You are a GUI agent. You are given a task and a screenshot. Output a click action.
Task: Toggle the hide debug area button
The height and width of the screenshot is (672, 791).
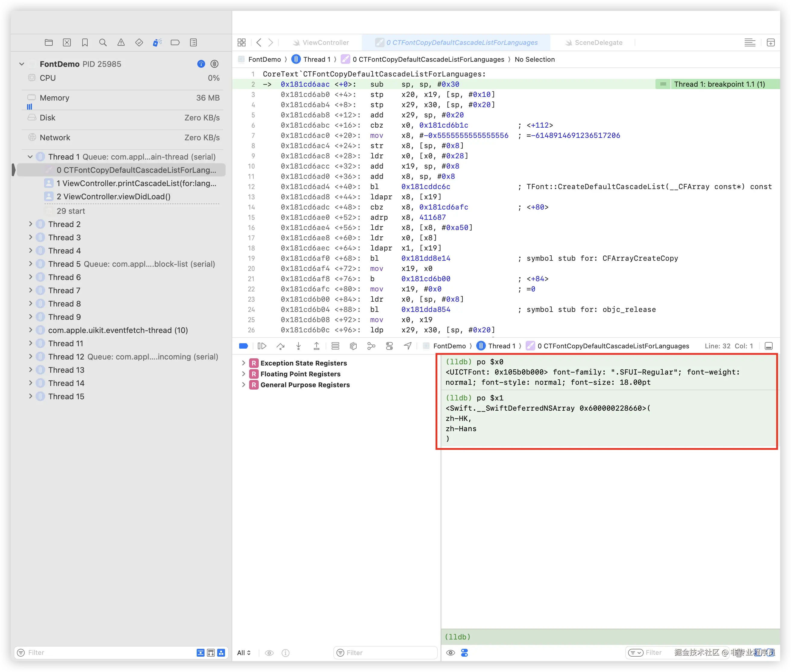768,346
